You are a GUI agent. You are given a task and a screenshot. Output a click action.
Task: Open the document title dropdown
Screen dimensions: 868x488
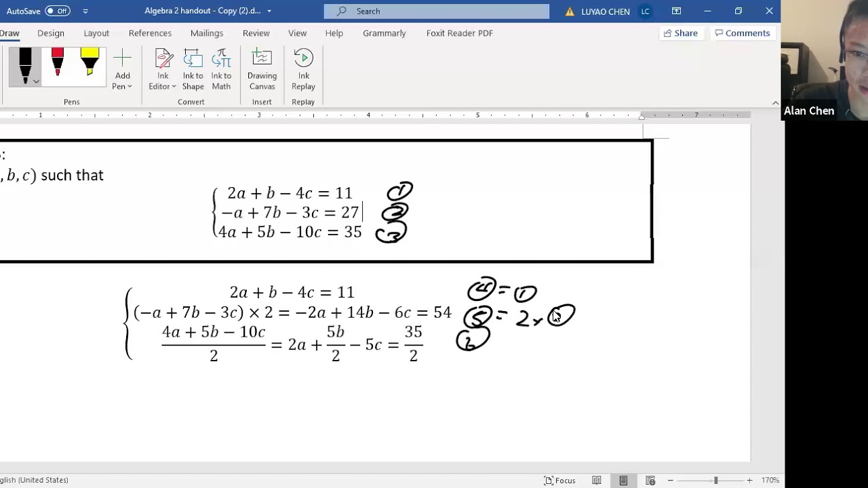click(269, 12)
